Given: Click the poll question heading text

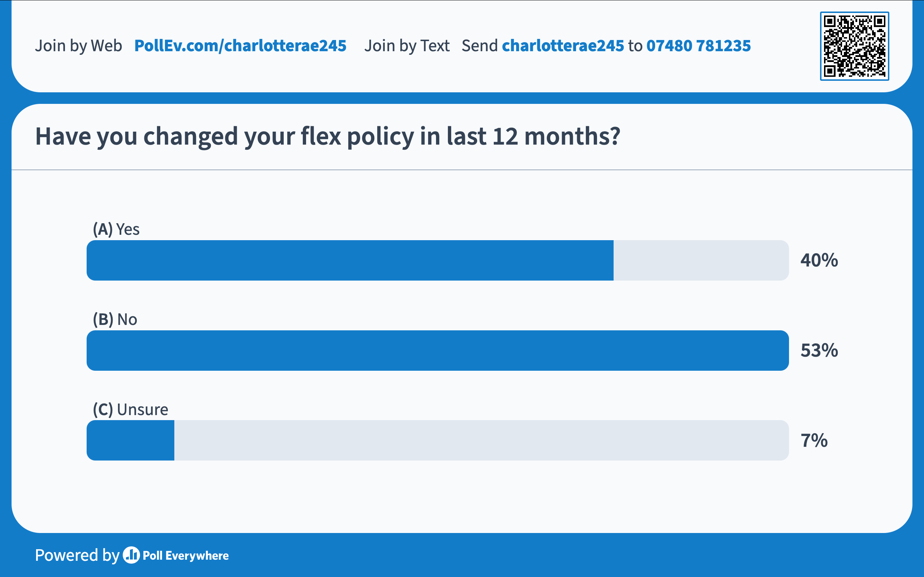Looking at the screenshot, I should click(327, 136).
